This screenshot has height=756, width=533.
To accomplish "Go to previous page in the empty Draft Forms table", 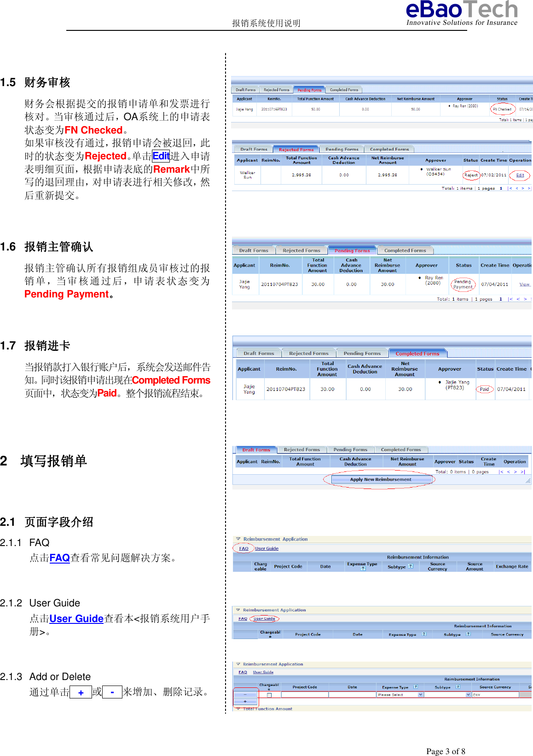I will click(x=509, y=472).
